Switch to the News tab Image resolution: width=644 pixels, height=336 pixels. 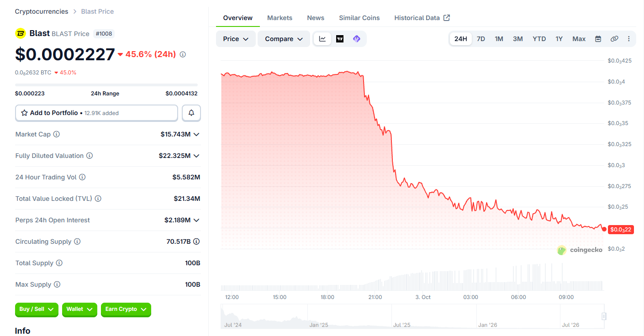tap(316, 18)
